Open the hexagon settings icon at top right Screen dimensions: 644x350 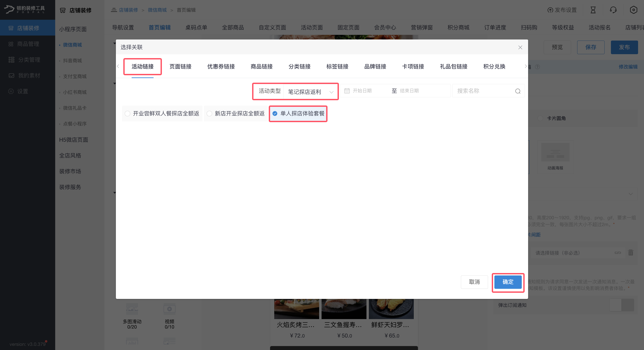633,10
